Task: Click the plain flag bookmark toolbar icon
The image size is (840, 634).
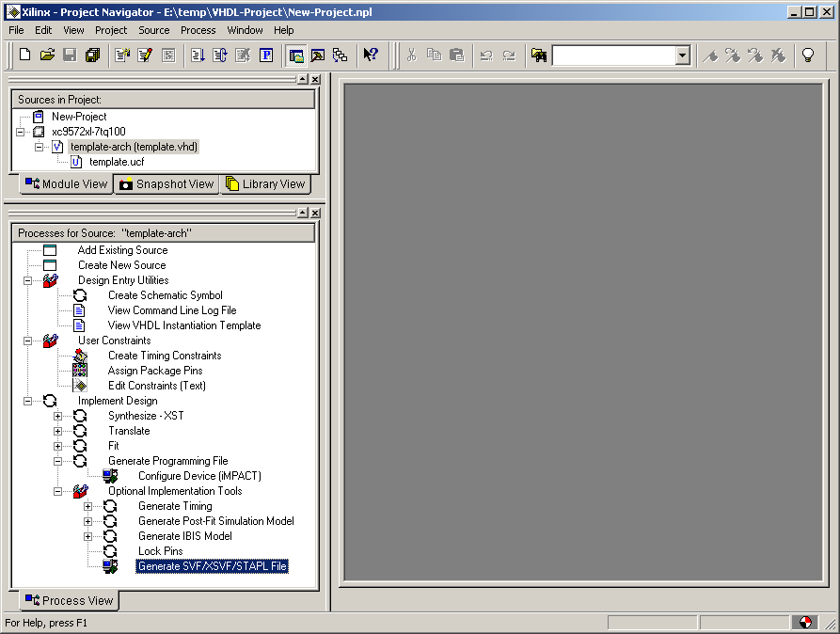Action: click(x=710, y=55)
